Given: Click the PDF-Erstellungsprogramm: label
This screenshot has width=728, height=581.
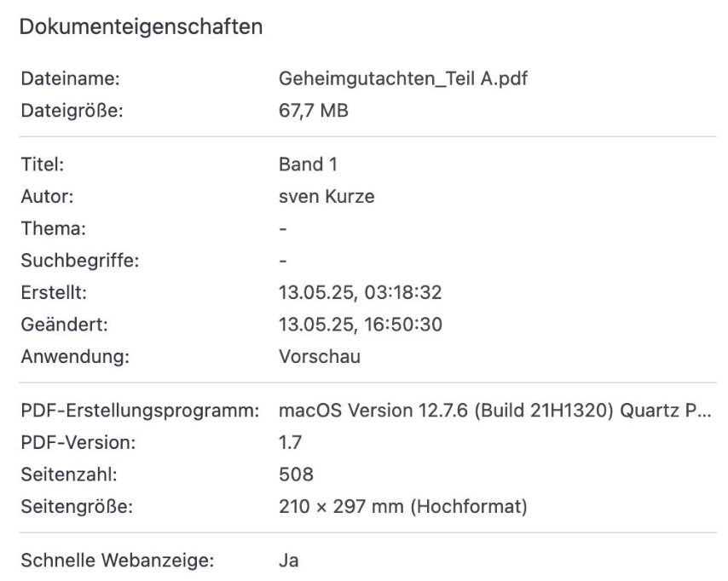Looking at the screenshot, I should (x=140, y=411).
